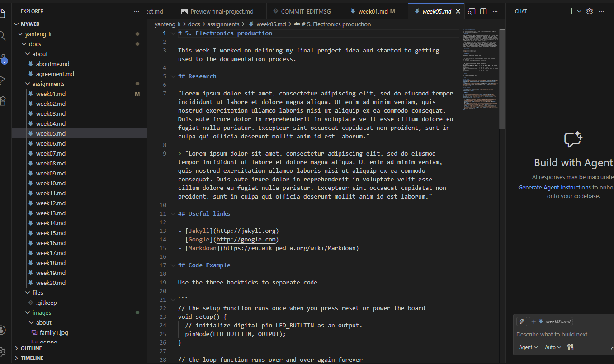Image resolution: width=614 pixels, height=364 pixels.
Task: Open the http://jekyll.org link text
Action: coord(246,231)
